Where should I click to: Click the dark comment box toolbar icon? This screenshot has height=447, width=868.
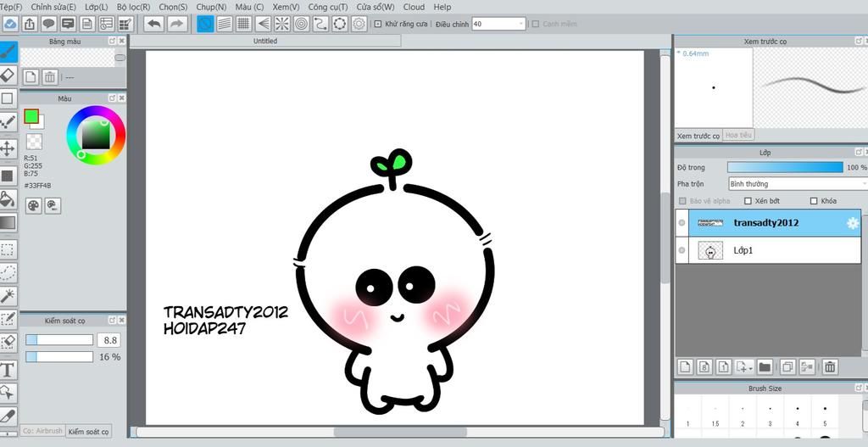pyautogui.click(x=68, y=24)
